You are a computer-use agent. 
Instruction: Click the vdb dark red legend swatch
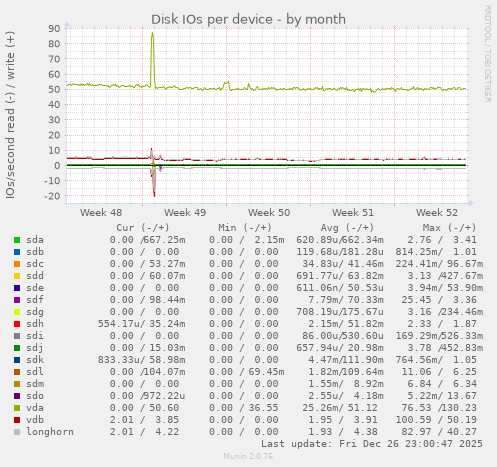17,420
